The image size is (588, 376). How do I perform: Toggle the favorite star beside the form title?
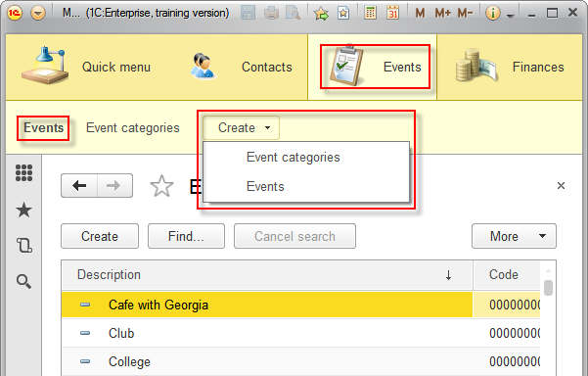tap(161, 186)
